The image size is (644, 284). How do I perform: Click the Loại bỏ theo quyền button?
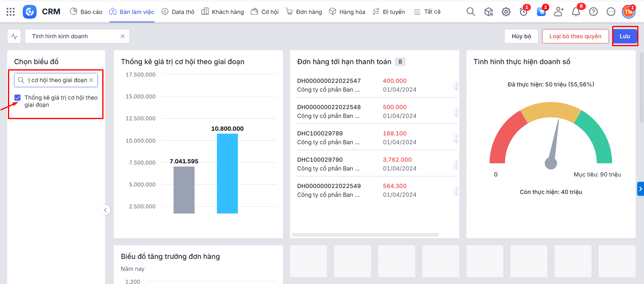[575, 36]
